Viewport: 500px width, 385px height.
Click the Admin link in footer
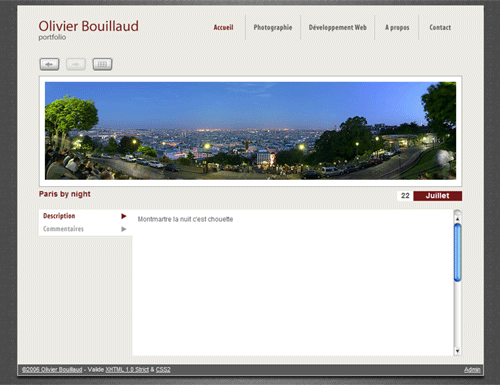472,370
